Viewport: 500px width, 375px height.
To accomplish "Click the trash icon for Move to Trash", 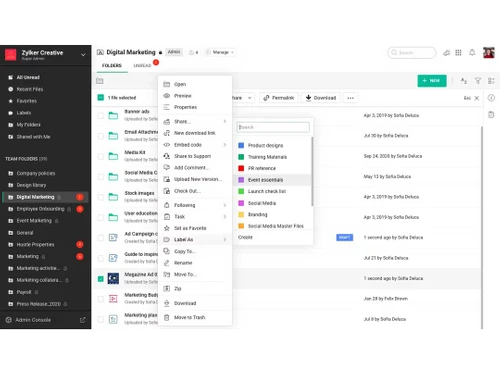I will 167,317.
